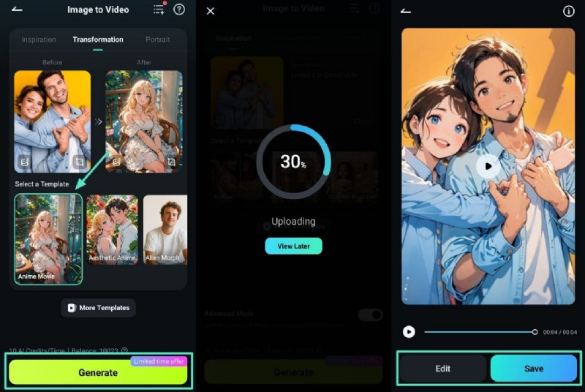Play video using the center overlay button
585x392 pixels.
click(488, 166)
